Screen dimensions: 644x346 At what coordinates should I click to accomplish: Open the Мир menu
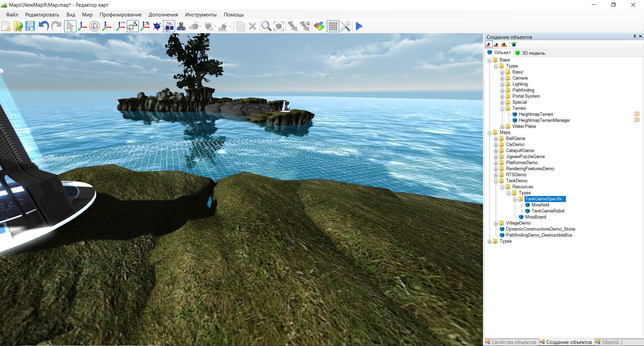(87, 15)
